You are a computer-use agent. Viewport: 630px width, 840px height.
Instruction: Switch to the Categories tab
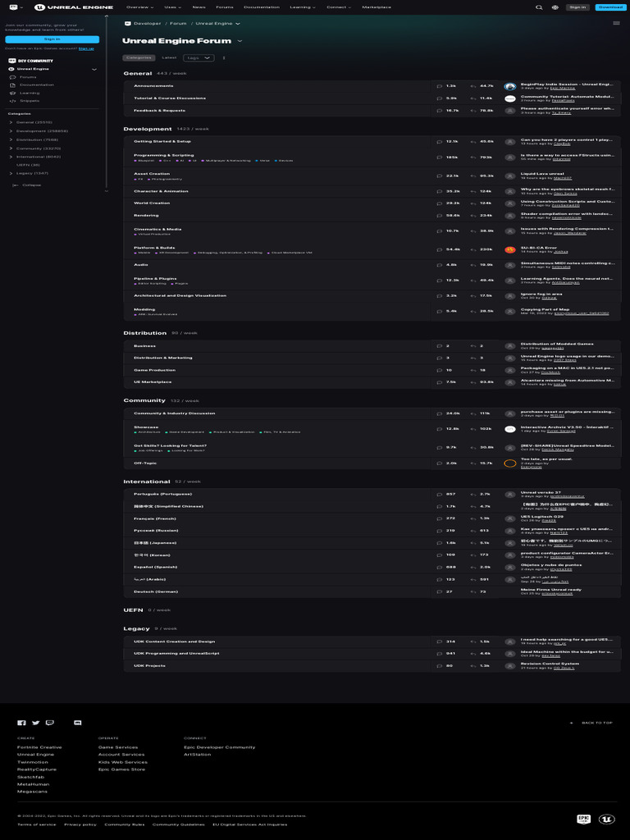[139, 58]
